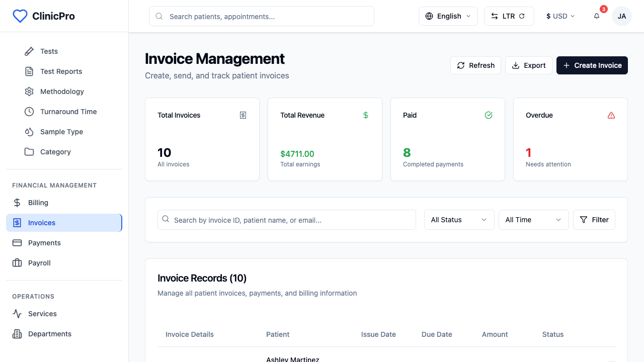Click the Filter button
Image resolution: width=644 pixels, height=362 pixels.
pos(594,220)
